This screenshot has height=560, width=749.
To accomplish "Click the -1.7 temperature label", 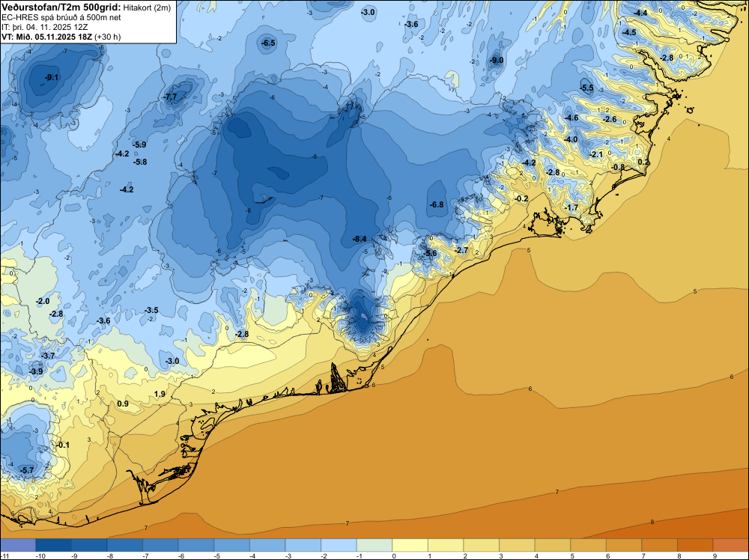I will (x=571, y=207).
